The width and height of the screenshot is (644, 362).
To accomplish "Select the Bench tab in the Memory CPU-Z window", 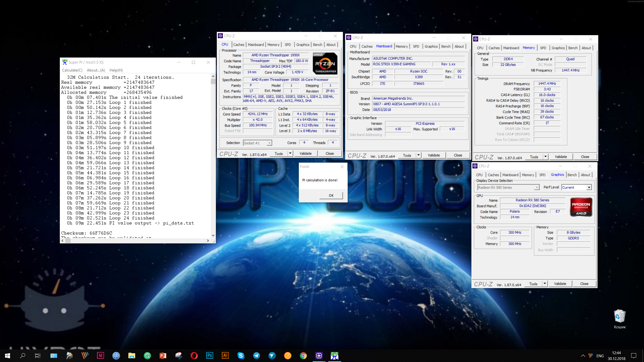I will (x=573, y=48).
